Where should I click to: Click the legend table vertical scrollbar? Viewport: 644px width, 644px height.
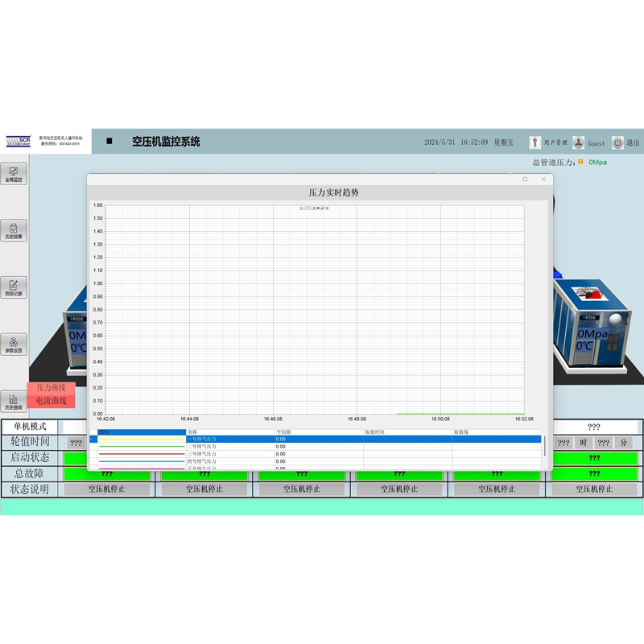point(545,447)
